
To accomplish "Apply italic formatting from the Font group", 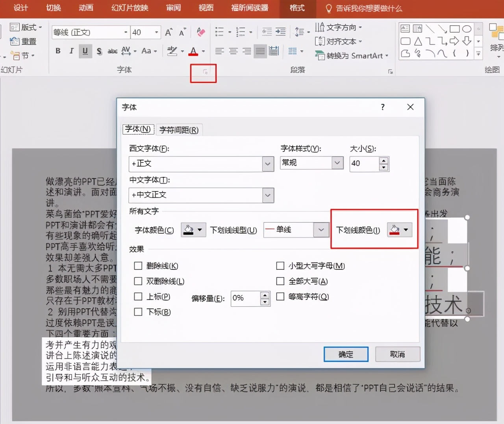I will click(x=71, y=51).
